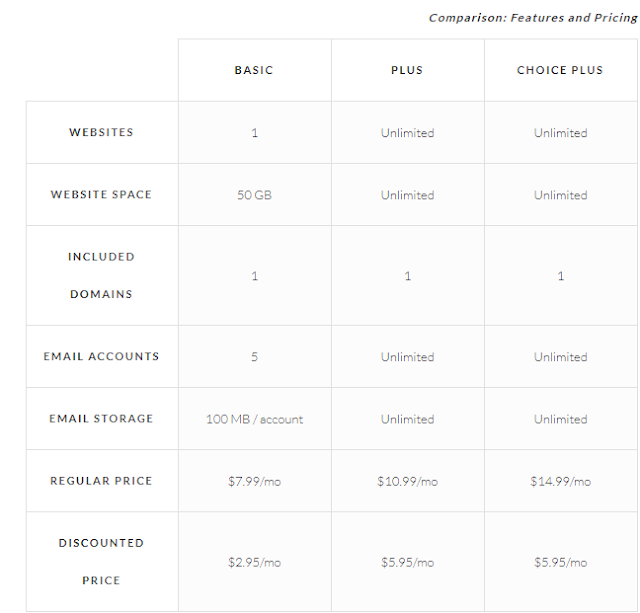Select the WEBSITES row label
Viewport: 640px width, 613px height.
click(x=101, y=132)
